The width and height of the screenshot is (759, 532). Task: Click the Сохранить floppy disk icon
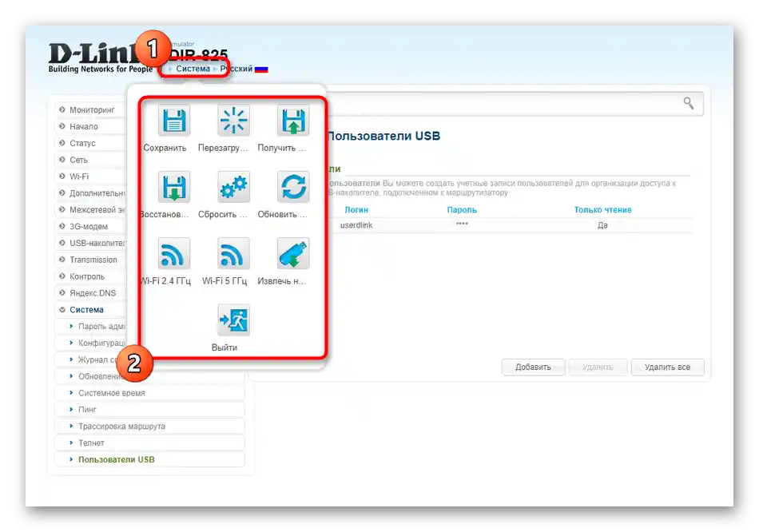coord(174,121)
